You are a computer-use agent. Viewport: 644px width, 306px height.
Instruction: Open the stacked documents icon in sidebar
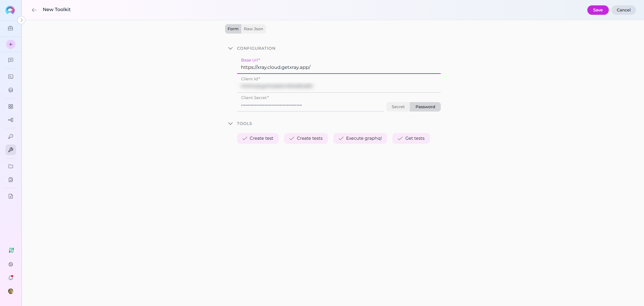coord(11,180)
